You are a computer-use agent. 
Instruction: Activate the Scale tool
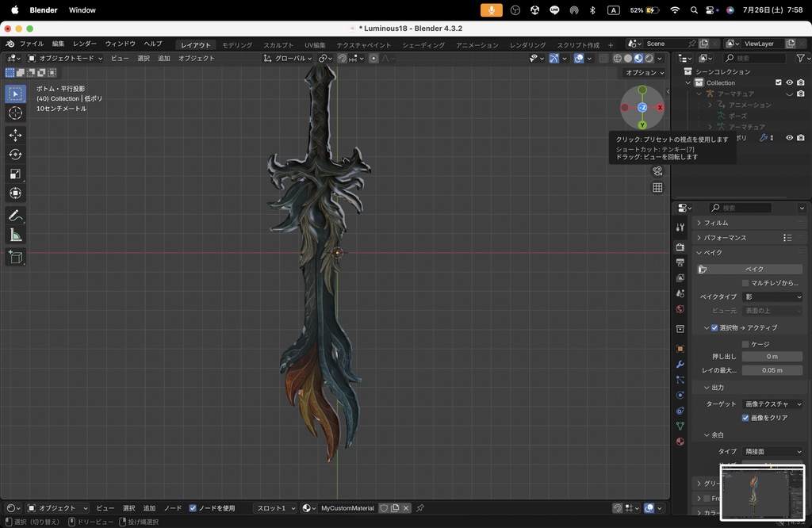coord(15,174)
